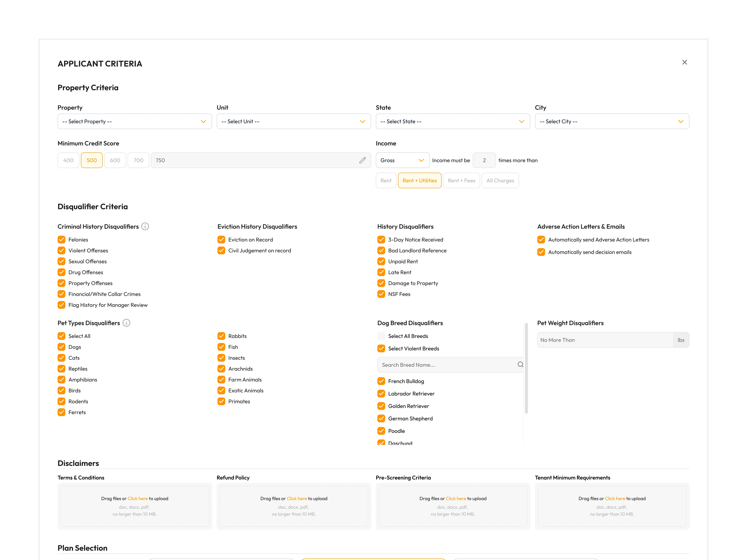Click the pencil edit icon in credit score field
The height and width of the screenshot is (560, 747).
pos(362,160)
